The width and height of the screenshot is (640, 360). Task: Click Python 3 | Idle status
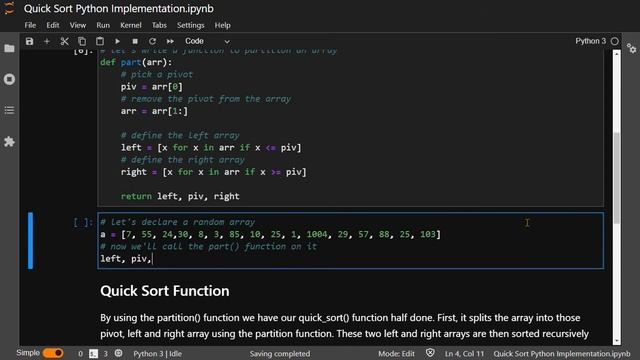coord(158,353)
